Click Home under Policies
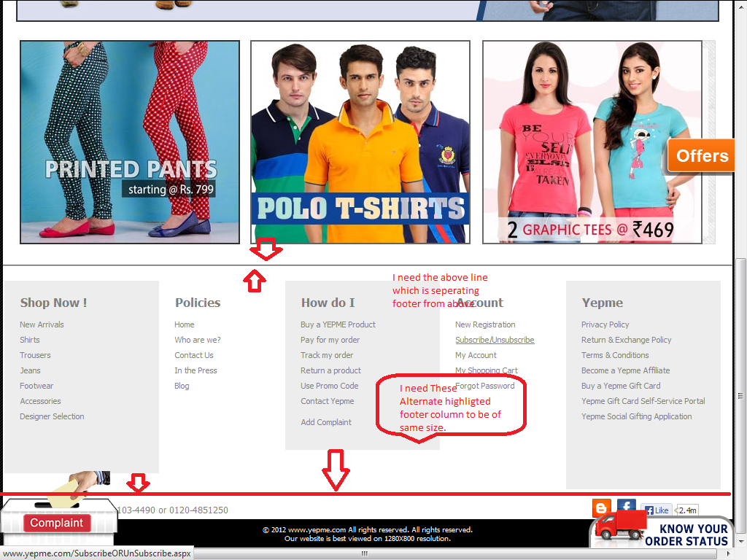 [x=184, y=324]
